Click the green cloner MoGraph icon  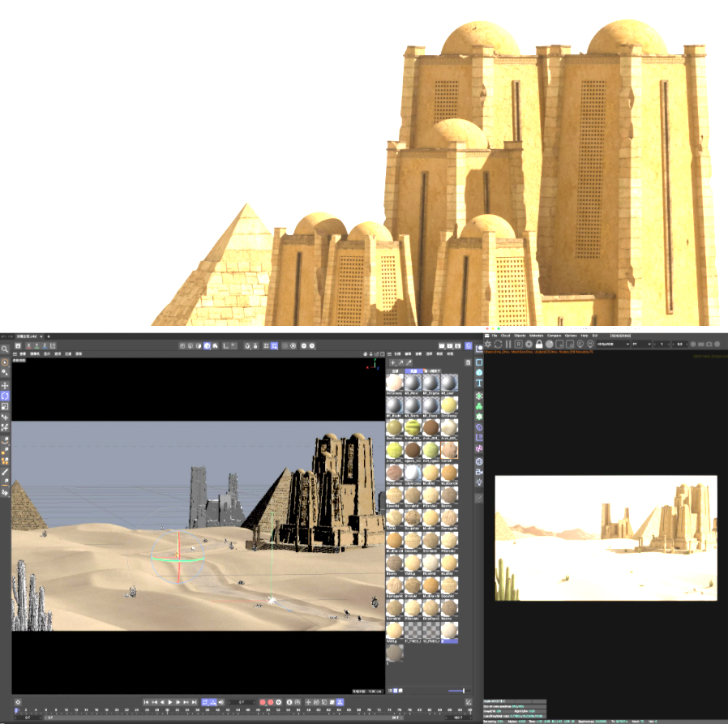click(x=478, y=406)
